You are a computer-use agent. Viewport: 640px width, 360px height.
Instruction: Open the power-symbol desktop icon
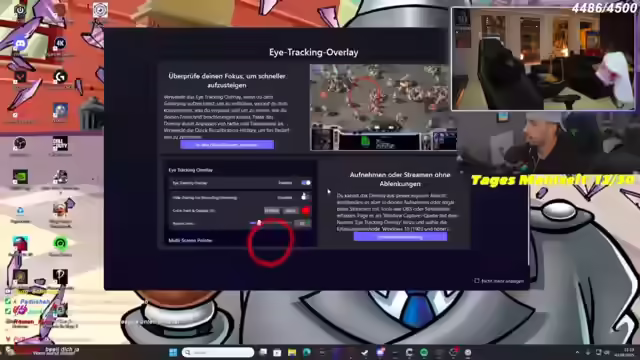click(20, 10)
